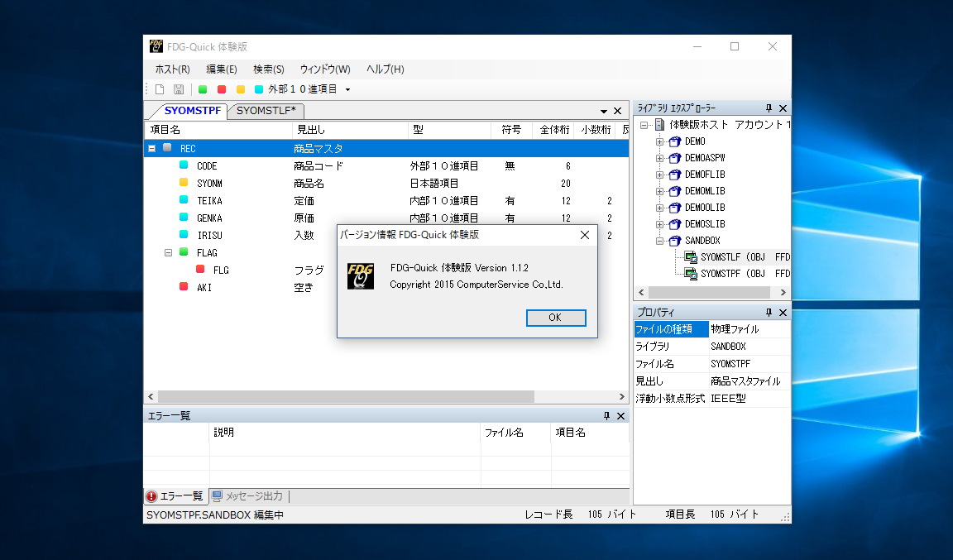Pin the プロパティ panel
The height and width of the screenshot is (560, 953).
769,313
